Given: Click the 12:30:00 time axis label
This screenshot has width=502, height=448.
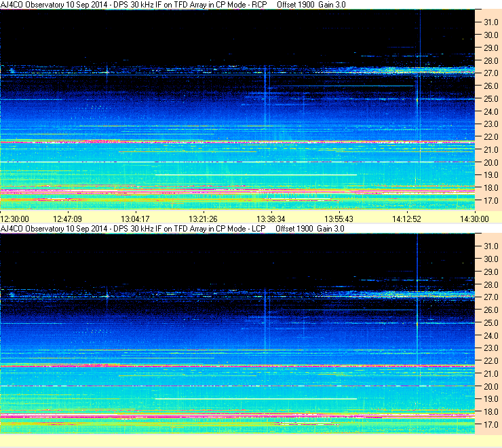Looking at the screenshot, I should pyautogui.click(x=15, y=219).
